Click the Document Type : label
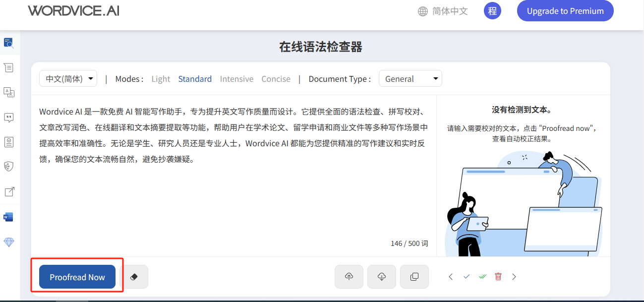Viewport: 644px width, 302px height. click(340, 79)
